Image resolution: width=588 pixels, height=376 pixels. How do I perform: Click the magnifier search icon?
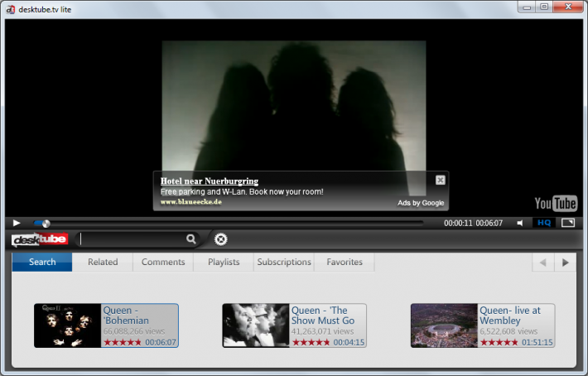pos(190,239)
